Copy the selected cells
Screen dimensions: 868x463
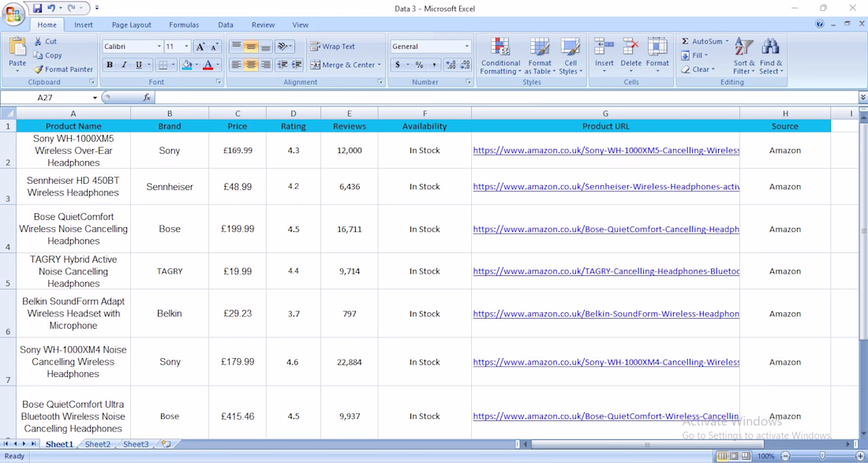47,55
